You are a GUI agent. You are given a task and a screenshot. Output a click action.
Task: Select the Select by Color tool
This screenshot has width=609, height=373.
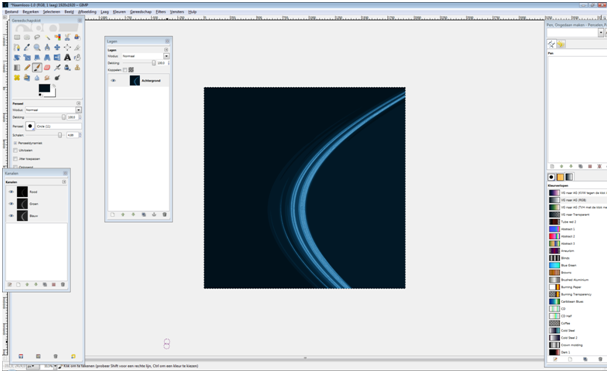pos(57,37)
